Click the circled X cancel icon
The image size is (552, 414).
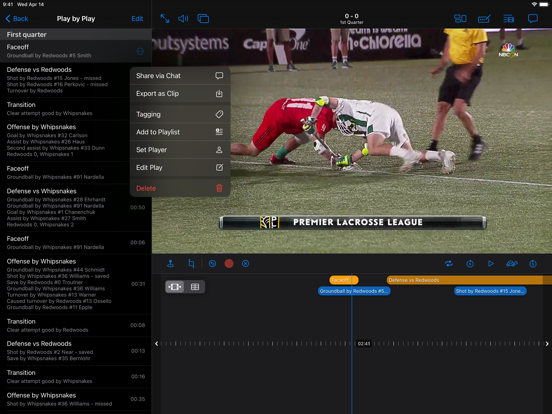[245, 263]
